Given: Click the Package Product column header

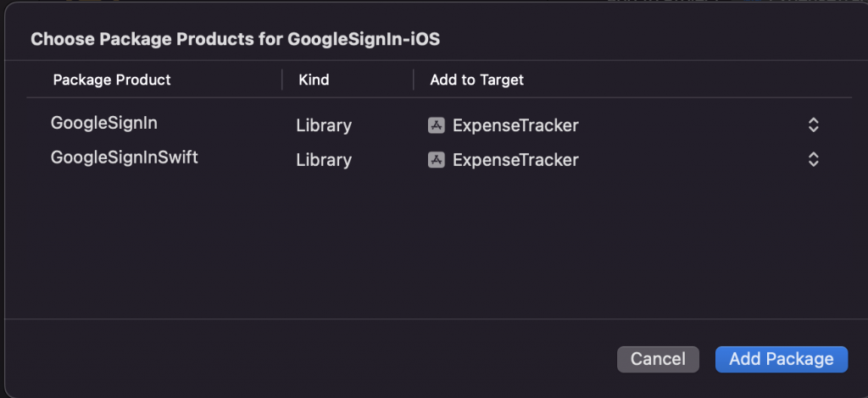Looking at the screenshot, I should click(x=112, y=80).
